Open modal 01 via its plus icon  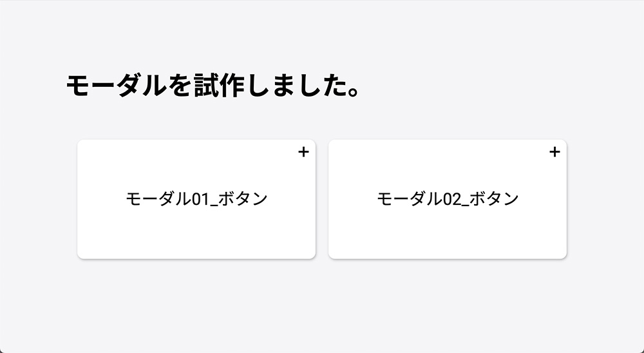(x=304, y=152)
